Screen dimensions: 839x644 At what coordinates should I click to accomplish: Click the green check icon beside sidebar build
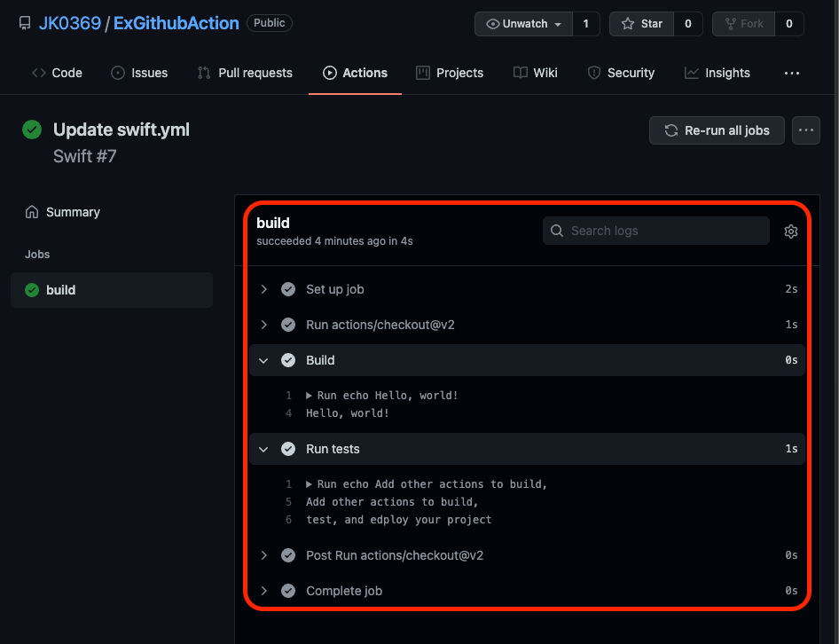click(32, 289)
